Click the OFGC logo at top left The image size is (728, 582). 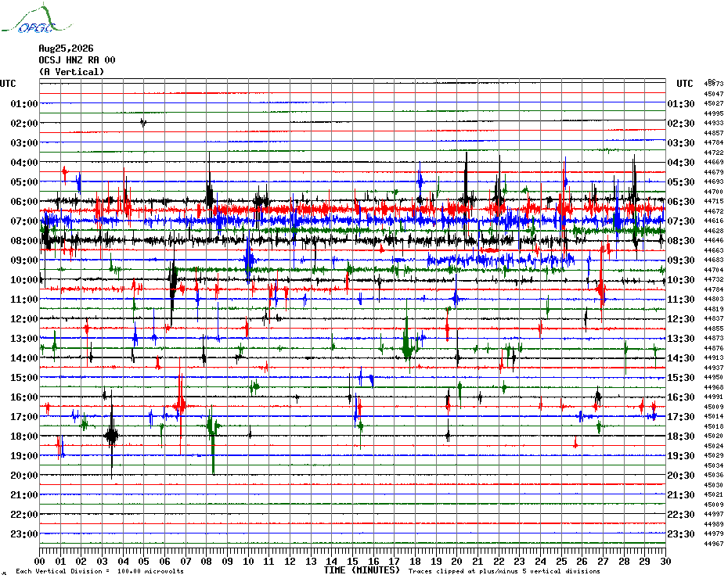[36, 19]
